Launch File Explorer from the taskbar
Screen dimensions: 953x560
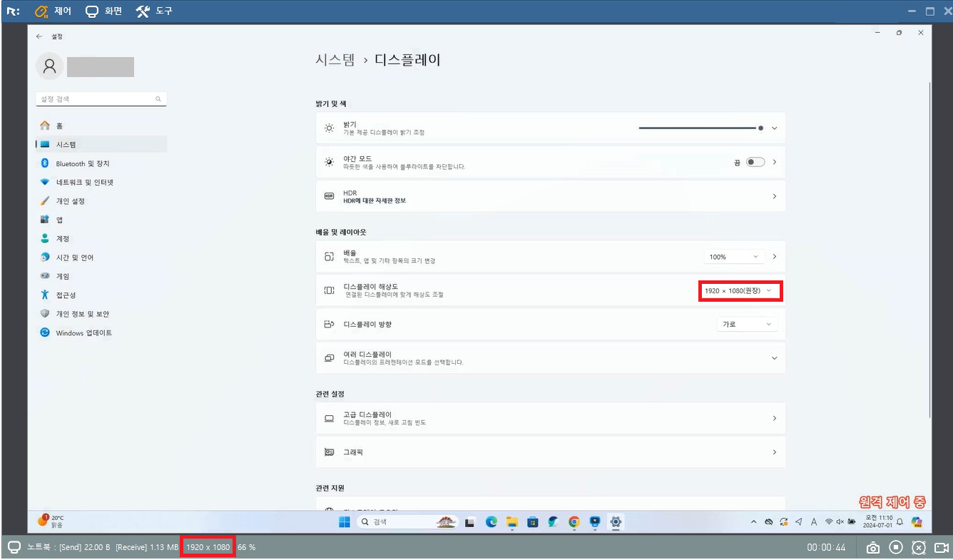[512, 522]
